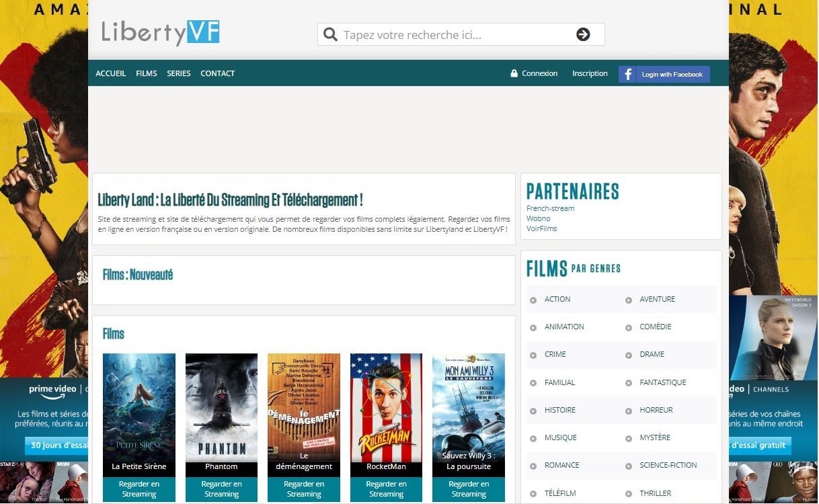Open the Phantom movie poster
Viewport: 819px width, 504px height.
coord(221,407)
